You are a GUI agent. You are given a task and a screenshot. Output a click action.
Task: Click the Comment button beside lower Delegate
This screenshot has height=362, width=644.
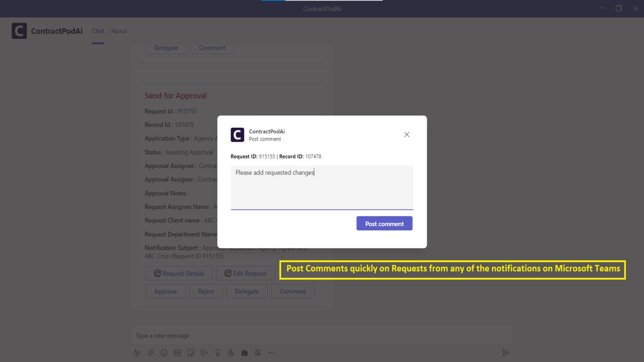click(x=293, y=291)
